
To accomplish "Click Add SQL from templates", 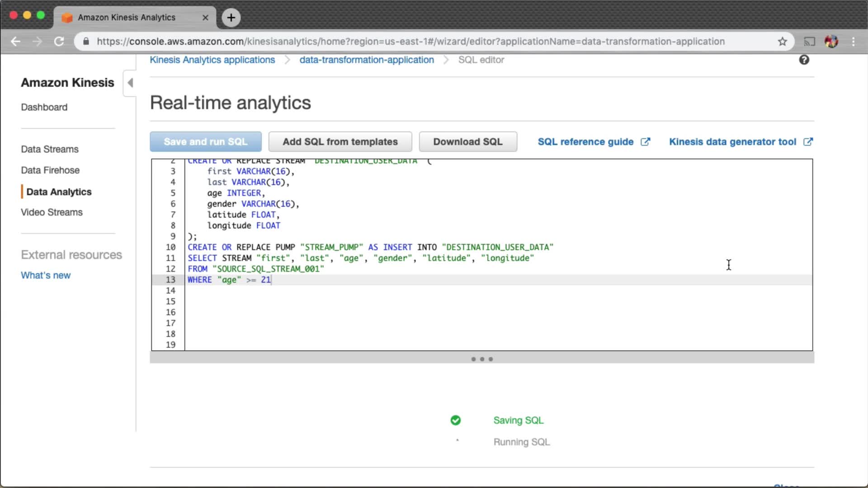I will click(340, 142).
